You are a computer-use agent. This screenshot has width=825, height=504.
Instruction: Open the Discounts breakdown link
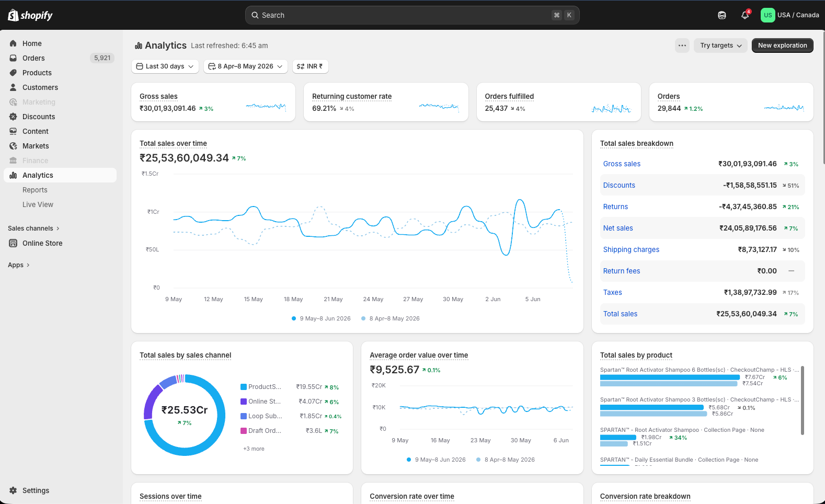[x=619, y=185]
